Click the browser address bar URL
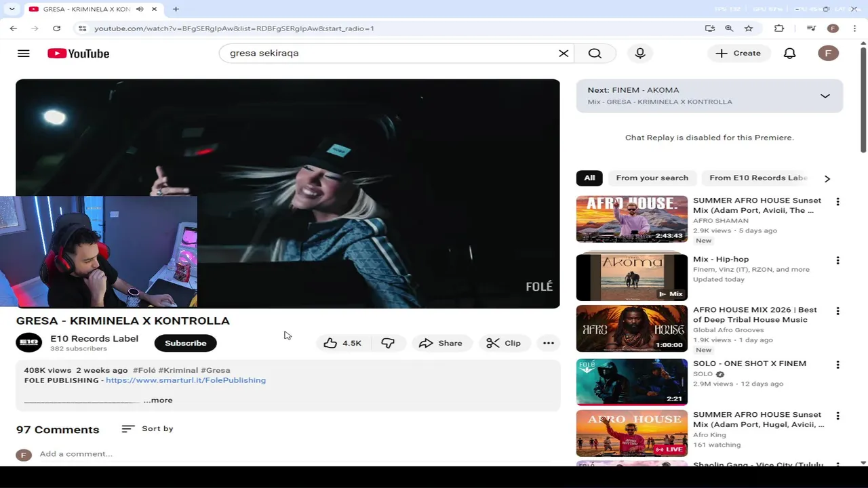This screenshot has height=488, width=868. click(x=234, y=28)
